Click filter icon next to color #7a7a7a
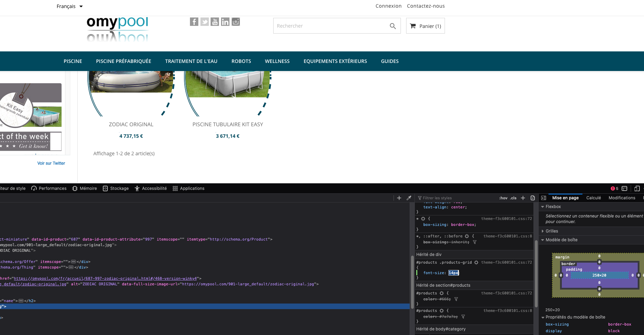644x335 pixels. [x=463, y=316]
